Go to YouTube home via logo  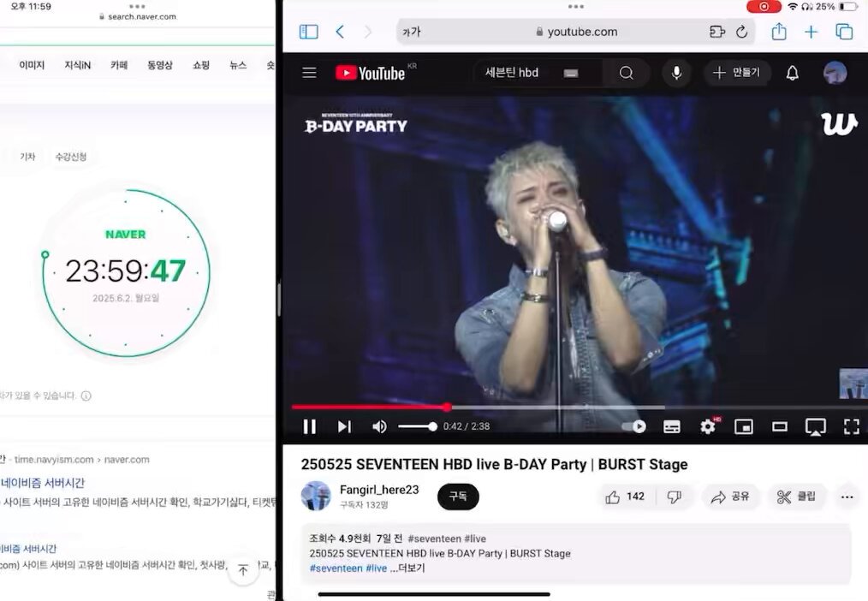371,73
